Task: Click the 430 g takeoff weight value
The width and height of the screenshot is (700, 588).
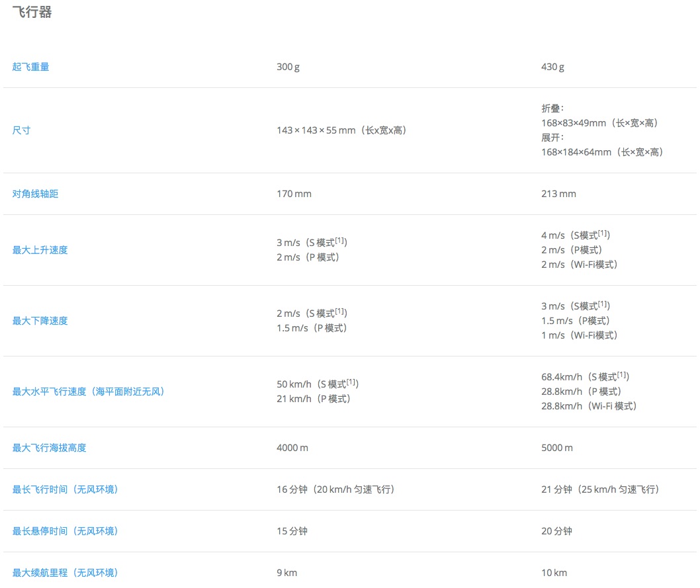Action: tap(552, 67)
